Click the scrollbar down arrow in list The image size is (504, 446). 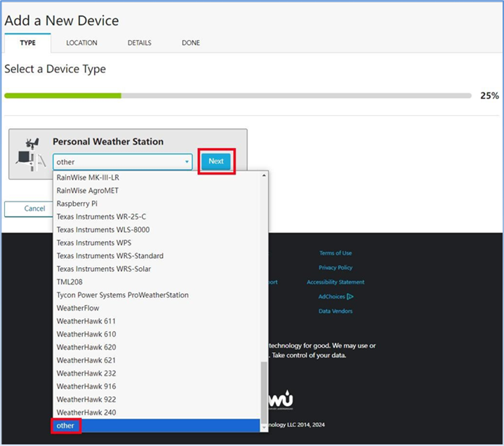(264, 428)
